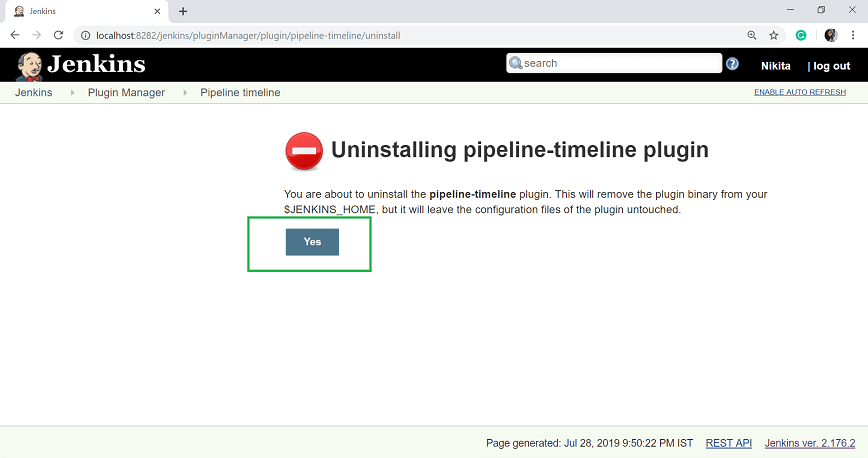The image size is (868, 458).
Task: Minimize the Chrome window
Action: point(790,9)
